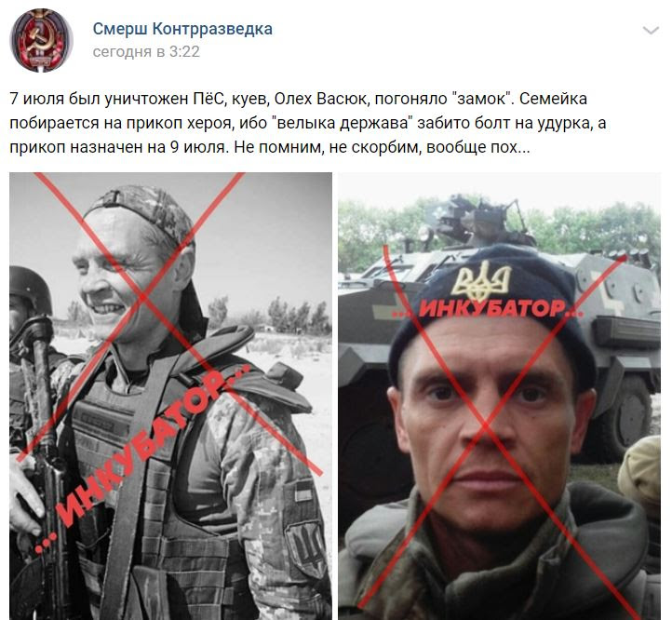Open the post actions chevron menu
Viewport: 672px width, 620px height.
tap(651, 31)
